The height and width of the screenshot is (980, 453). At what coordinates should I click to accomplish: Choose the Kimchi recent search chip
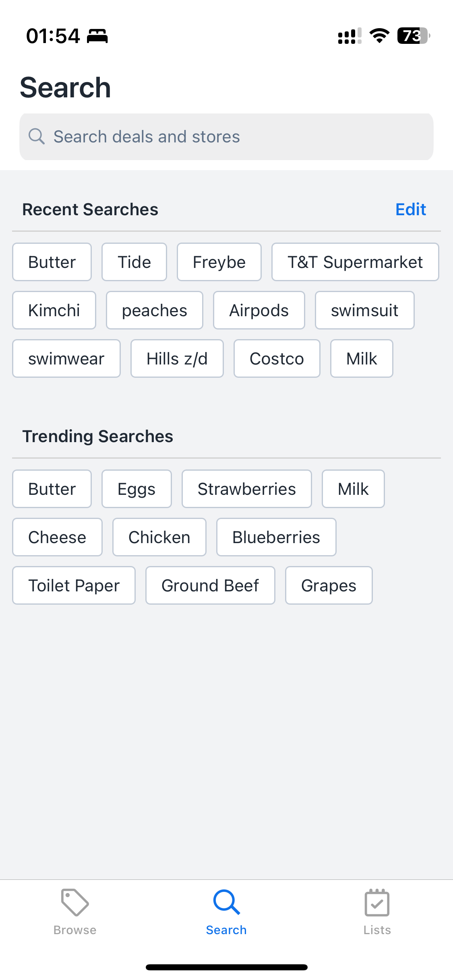54,310
